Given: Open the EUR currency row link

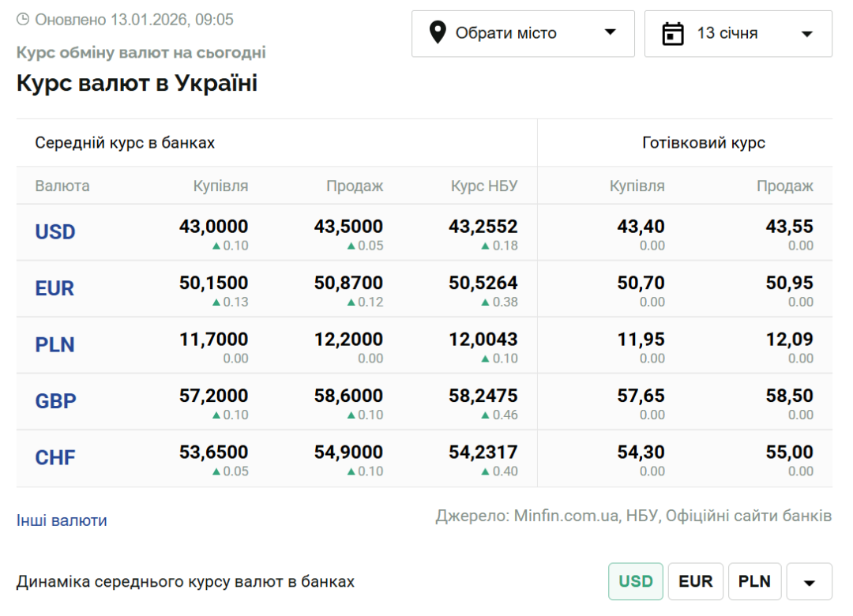Looking at the screenshot, I should pyautogui.click(x=54, y=288).
